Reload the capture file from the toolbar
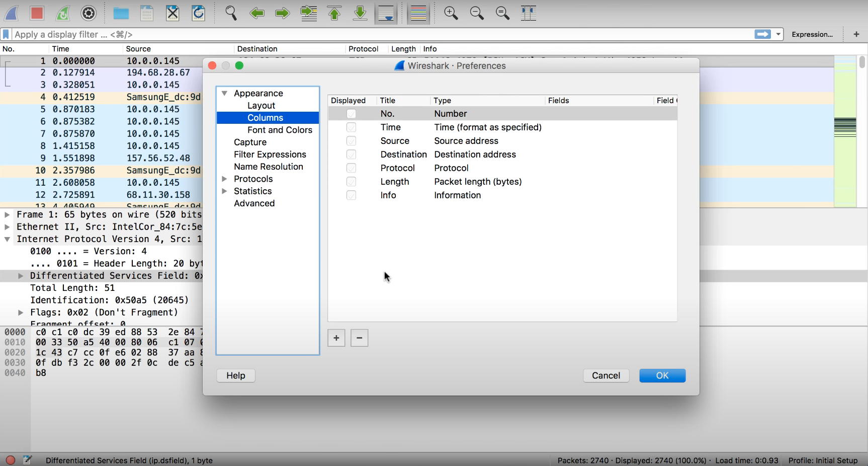This screenshot has width=868, height=466. (198, 13)
